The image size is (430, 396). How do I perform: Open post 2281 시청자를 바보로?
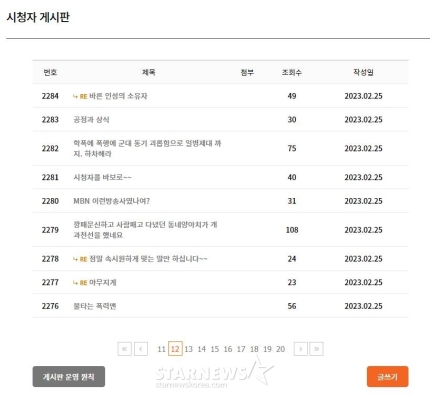pyautogui.click(x=102, y=177)
